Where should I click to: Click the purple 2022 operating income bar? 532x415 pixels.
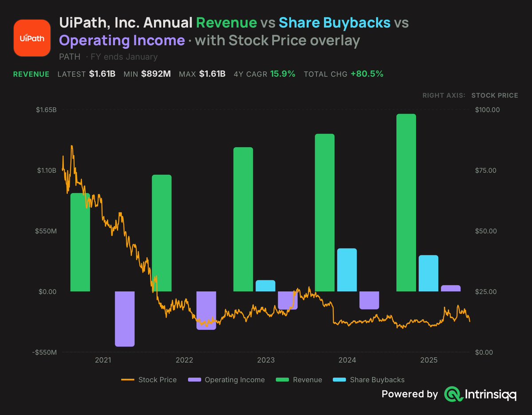click(x=206, y=311)
